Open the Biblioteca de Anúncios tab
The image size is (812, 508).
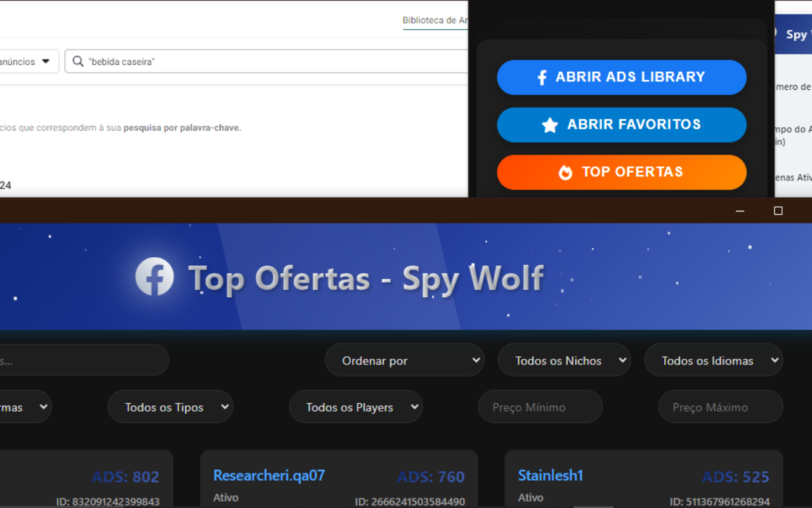435,20
